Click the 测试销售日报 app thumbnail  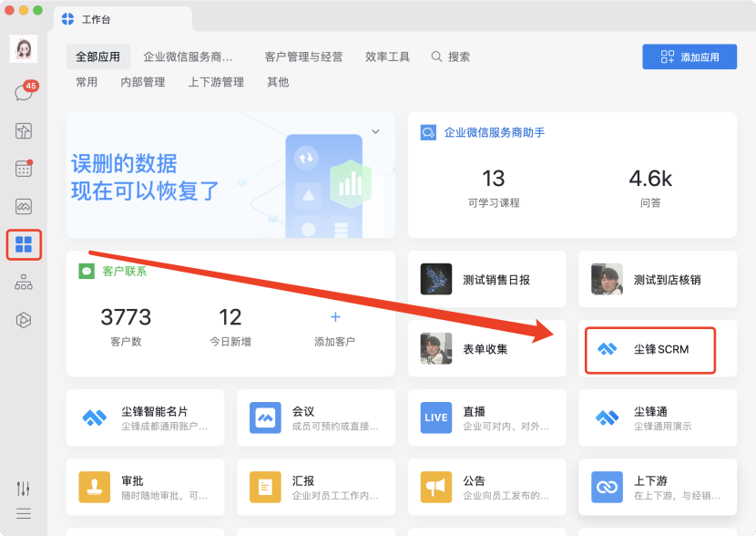436,279
